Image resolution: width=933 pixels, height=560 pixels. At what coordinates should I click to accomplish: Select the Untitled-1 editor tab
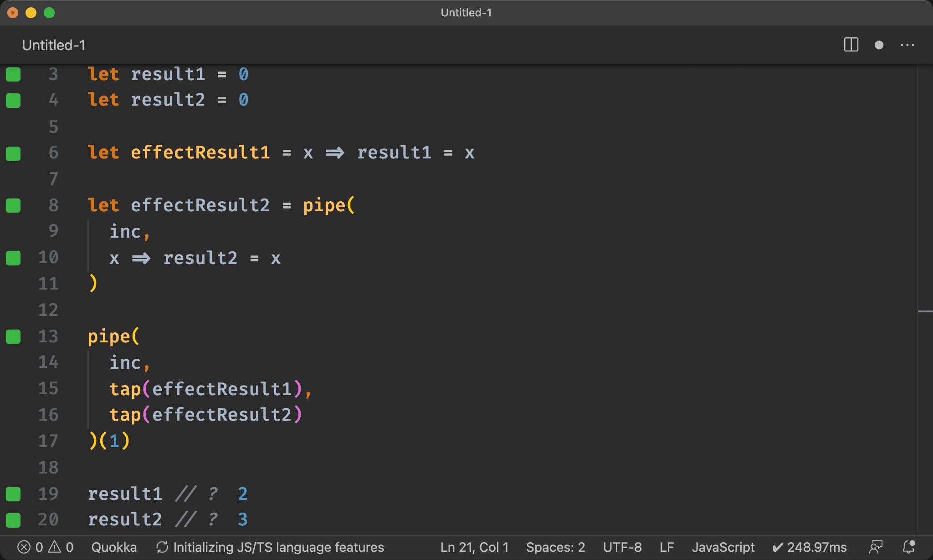[54, 45]
